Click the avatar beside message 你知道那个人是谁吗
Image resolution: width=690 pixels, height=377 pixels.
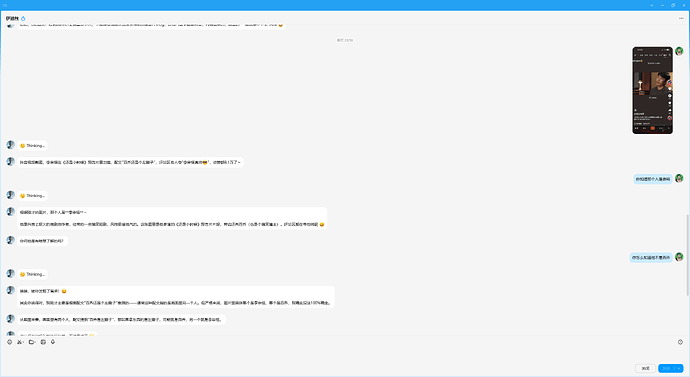(x=679, y=178)
